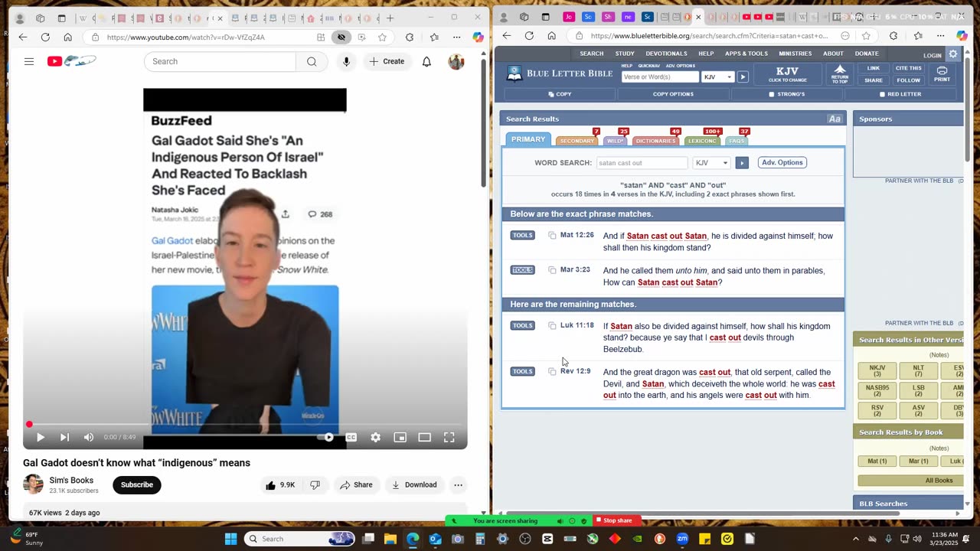Skip to next video in YouTube player
Screen dimensions: 980x551
click(64, 437)
